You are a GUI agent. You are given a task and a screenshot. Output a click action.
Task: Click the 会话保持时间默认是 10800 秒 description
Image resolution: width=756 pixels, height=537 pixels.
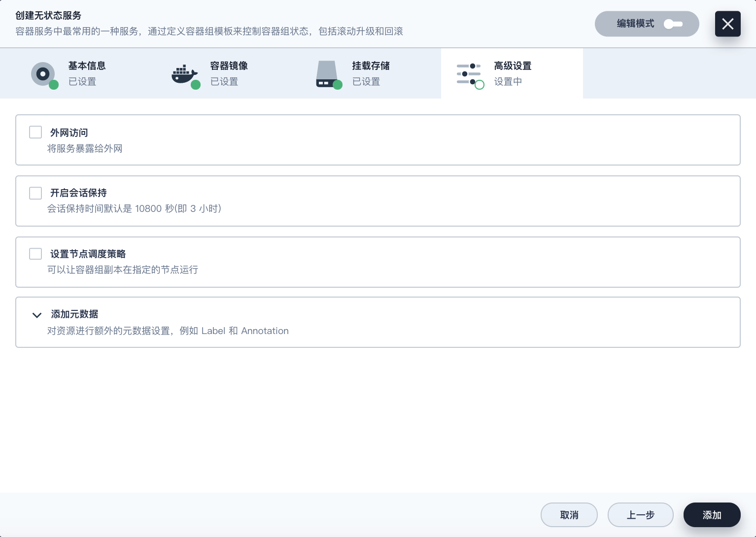click(134, 208)
